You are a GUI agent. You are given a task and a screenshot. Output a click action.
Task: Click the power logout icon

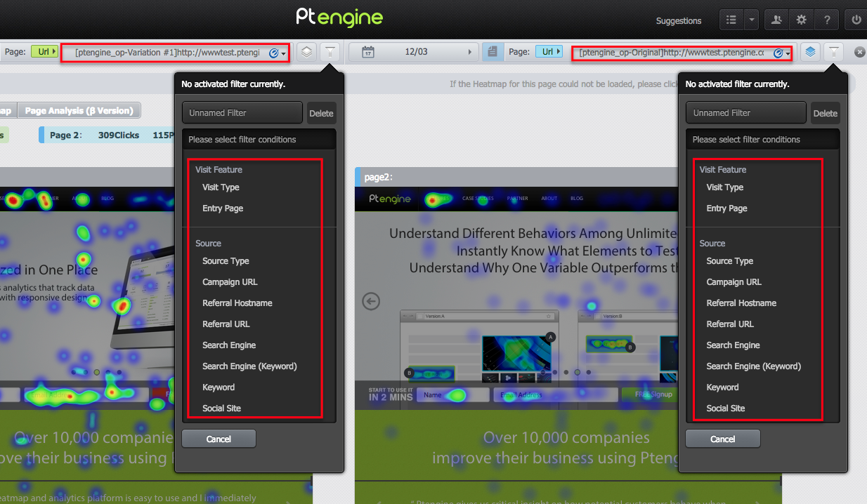coord(856,20)
